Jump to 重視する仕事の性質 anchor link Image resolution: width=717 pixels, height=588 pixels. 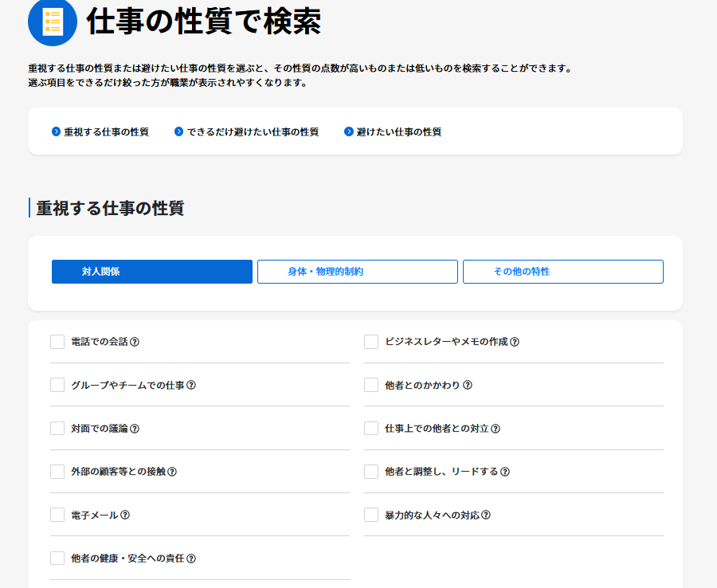(x=106, y=131)
